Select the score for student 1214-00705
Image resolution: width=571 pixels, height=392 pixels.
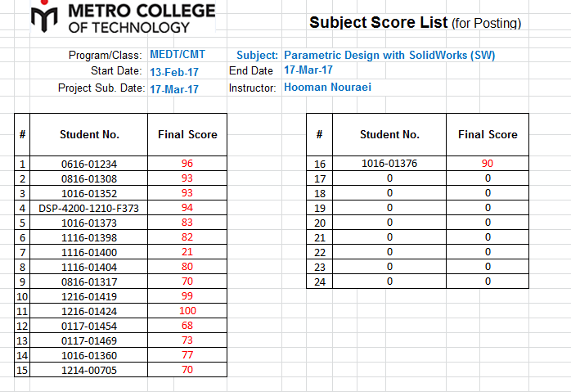pos(187,369)
